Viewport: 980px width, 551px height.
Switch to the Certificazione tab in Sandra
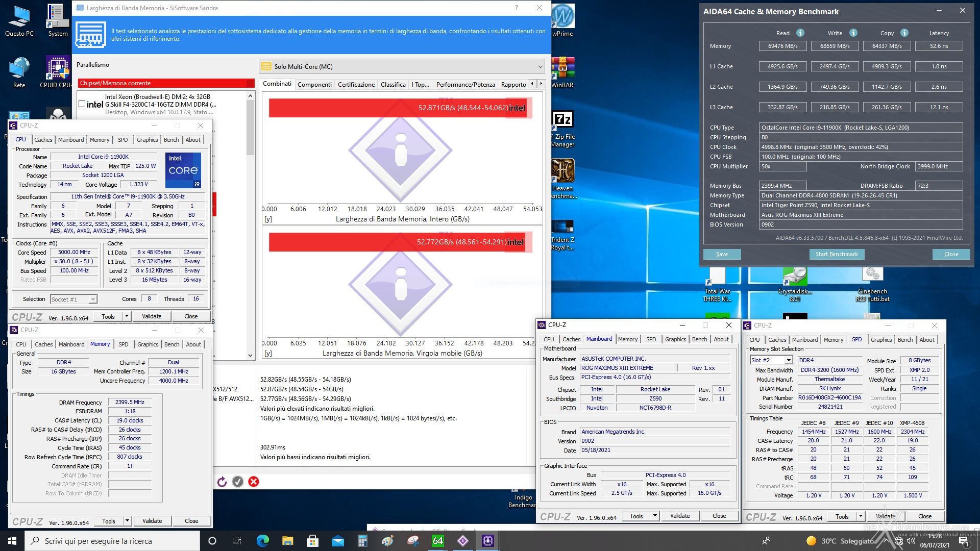pyautogui.click(x=356, y=84)
